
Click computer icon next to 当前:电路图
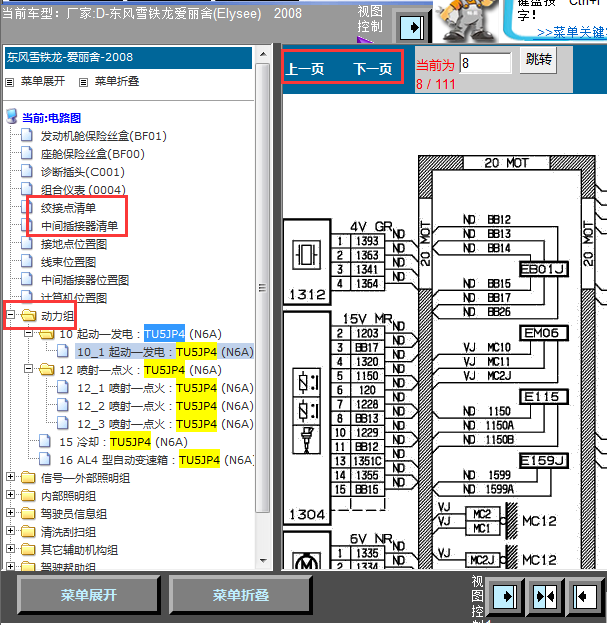(12, 116)
